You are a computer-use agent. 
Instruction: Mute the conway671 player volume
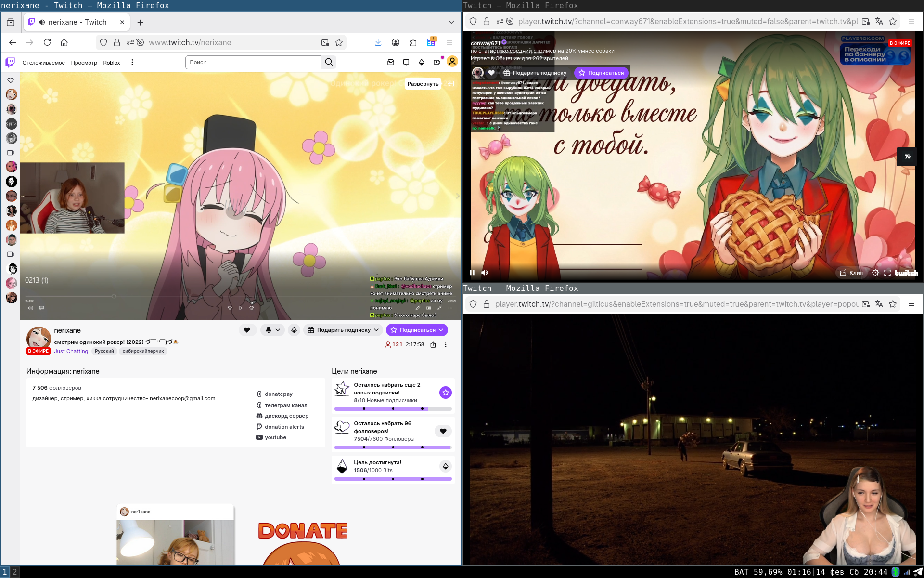[485, 273]
